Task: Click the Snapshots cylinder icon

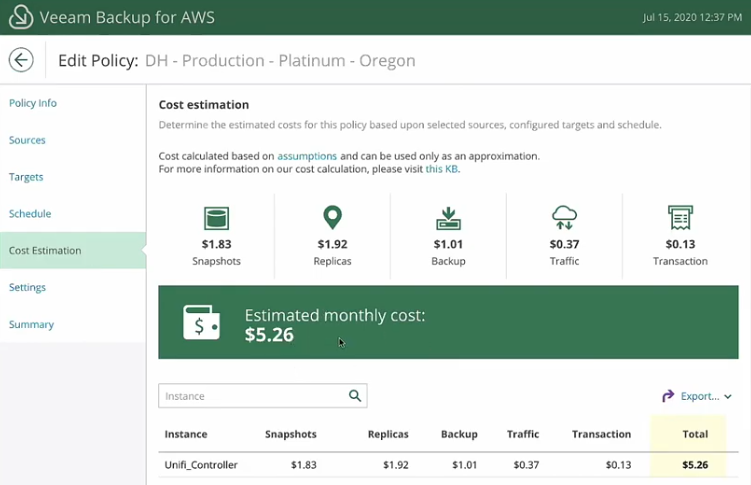Action: 216,218
